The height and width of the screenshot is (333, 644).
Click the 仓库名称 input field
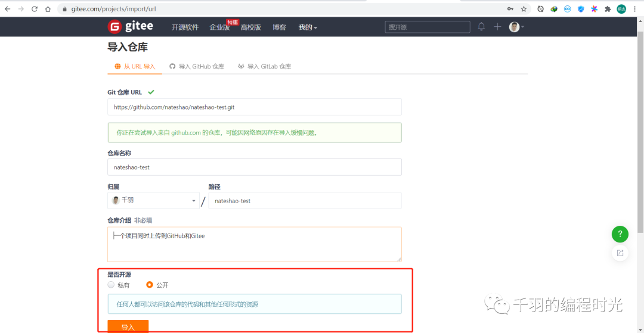[x=255, y=167]
